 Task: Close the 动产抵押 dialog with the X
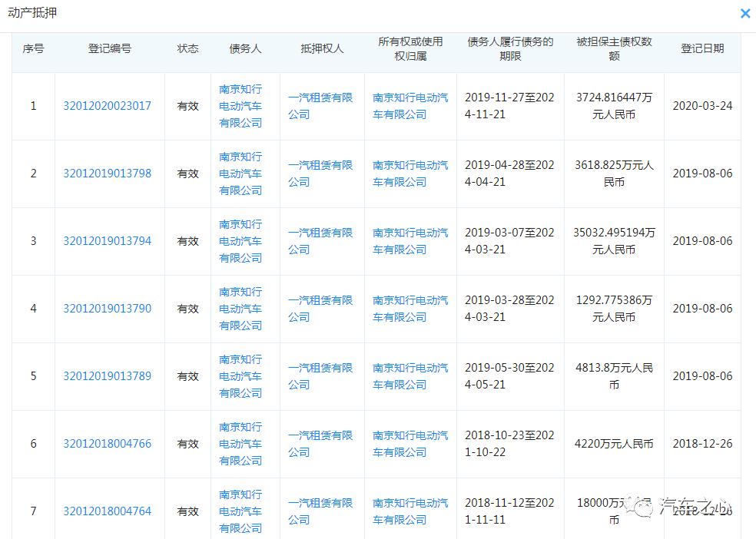point(745,14)
